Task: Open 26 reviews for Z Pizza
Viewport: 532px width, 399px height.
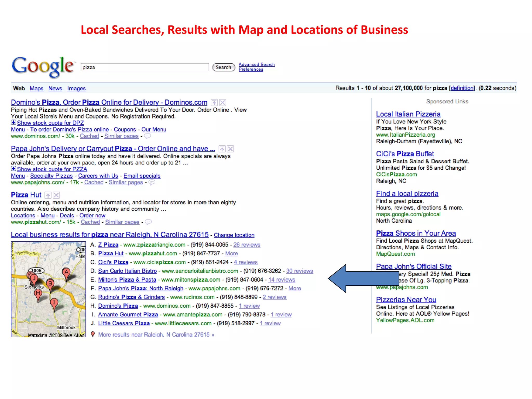Action: 247,245
